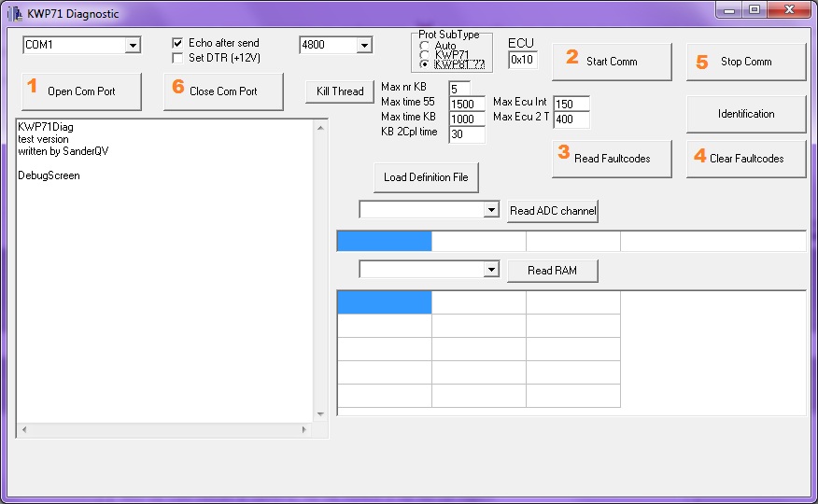
Task: Expand the ADC channel selection dropdown
Action: tap(491, 211)
